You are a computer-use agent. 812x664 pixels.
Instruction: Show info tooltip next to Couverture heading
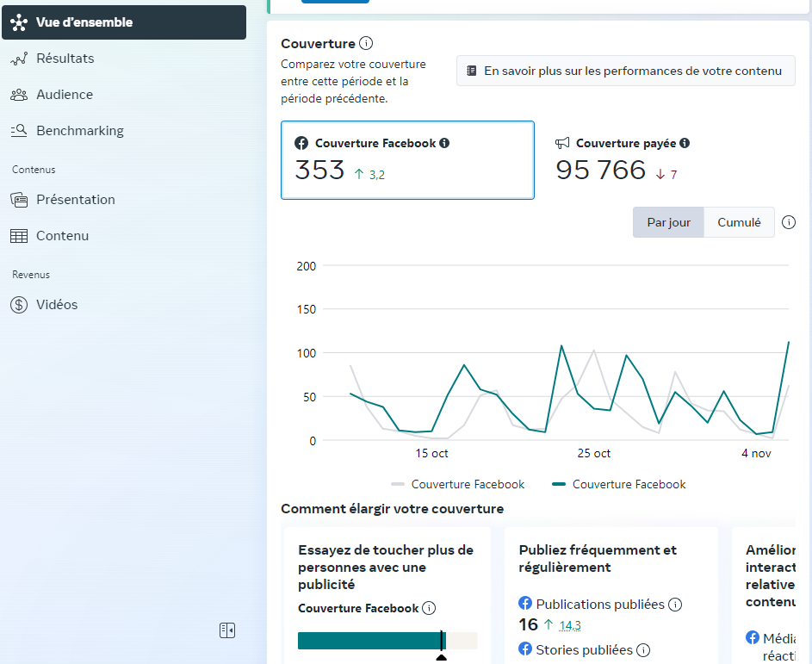(x=366, y=43)
